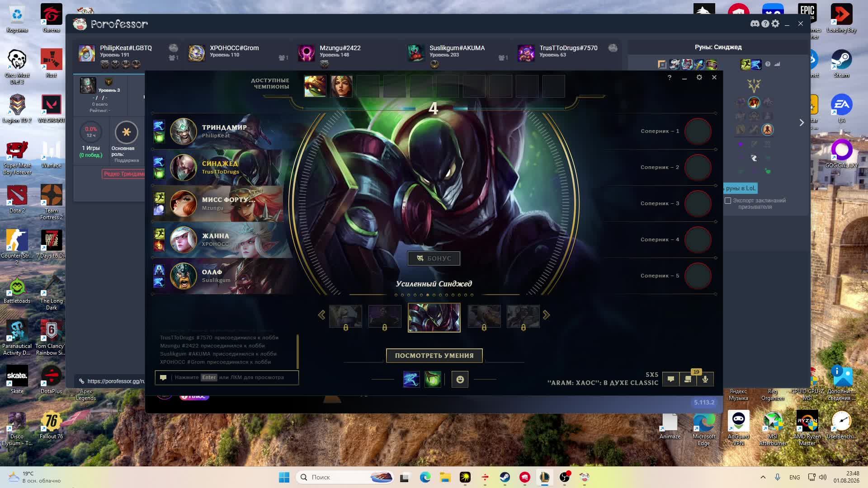868x488 pixels.
Task: Change second summoner spell in bottom bar
Action: [x=433, y=380]
